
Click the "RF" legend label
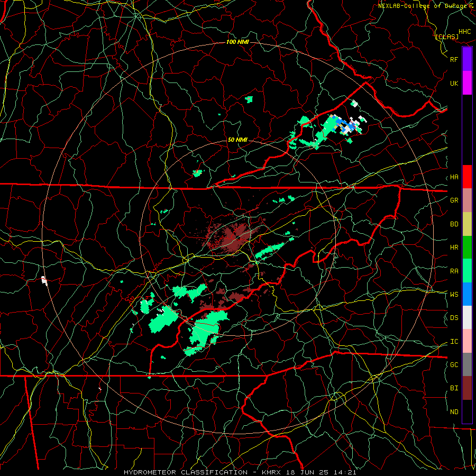click(454, 59)
